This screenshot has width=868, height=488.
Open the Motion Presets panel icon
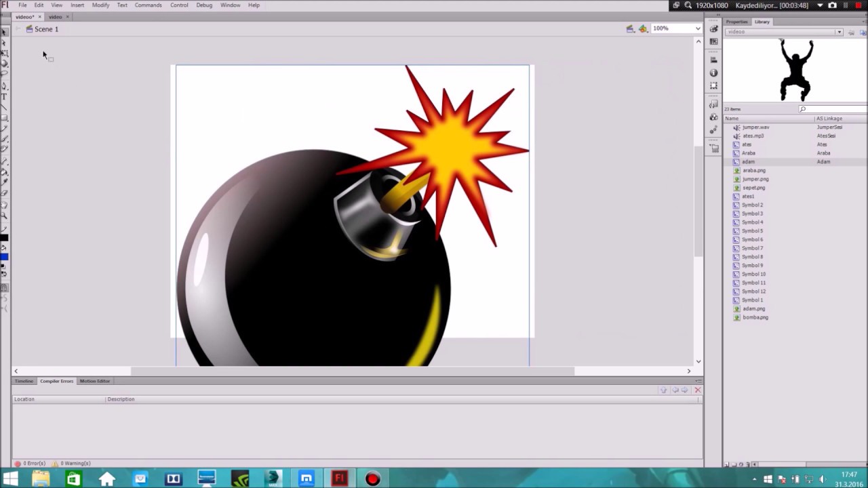click(x=713, y=129)
